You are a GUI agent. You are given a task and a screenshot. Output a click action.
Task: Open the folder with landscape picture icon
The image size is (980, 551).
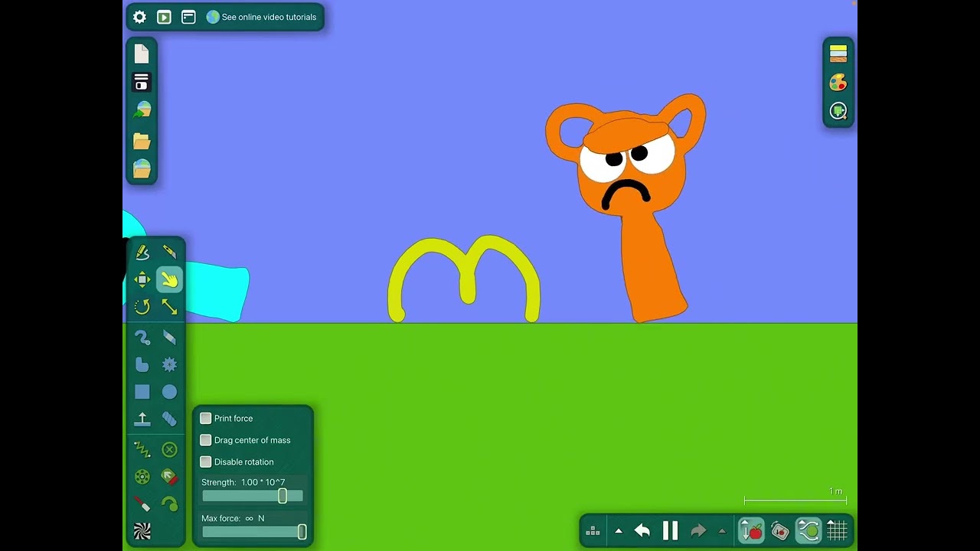(142, 168)
